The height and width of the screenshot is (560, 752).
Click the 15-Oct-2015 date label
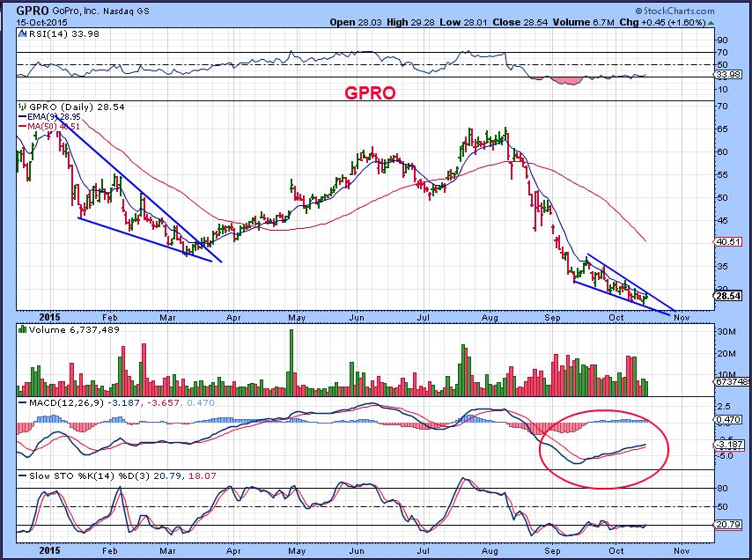pyautogui.click(x=41, y=23)
